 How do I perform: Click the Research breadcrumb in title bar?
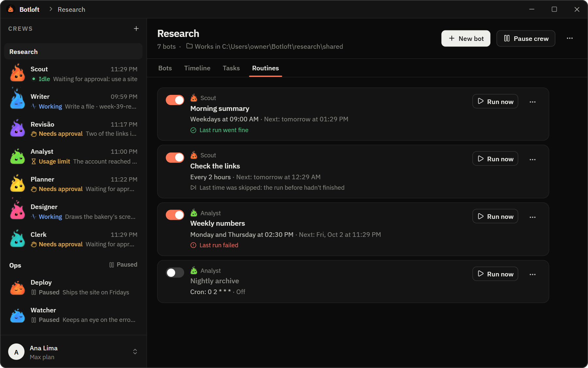click(x=71, y=9)
